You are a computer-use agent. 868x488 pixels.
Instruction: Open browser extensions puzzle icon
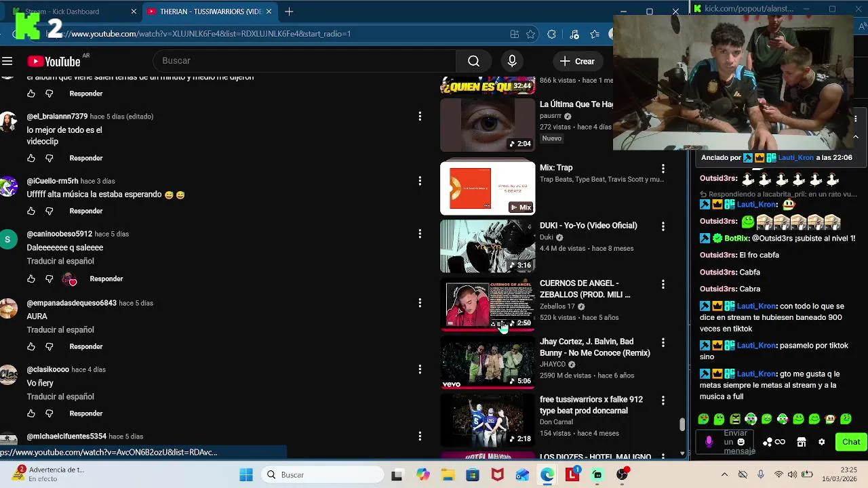[551, 34]
